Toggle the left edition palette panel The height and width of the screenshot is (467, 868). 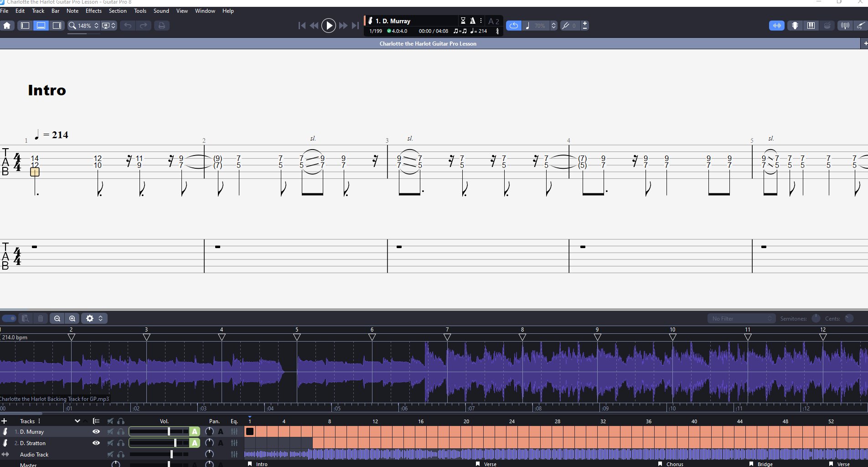coord(25,26)
